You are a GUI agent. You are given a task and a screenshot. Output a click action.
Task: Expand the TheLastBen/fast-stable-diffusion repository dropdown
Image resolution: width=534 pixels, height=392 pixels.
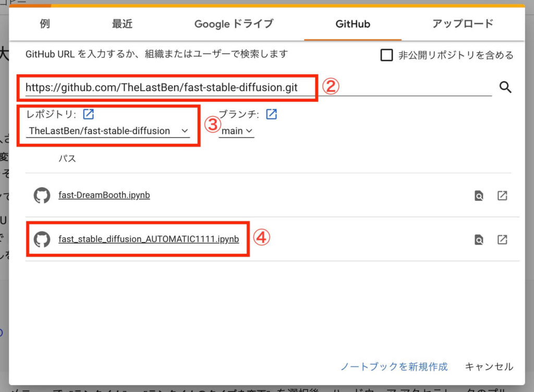[x=108, y=131]
